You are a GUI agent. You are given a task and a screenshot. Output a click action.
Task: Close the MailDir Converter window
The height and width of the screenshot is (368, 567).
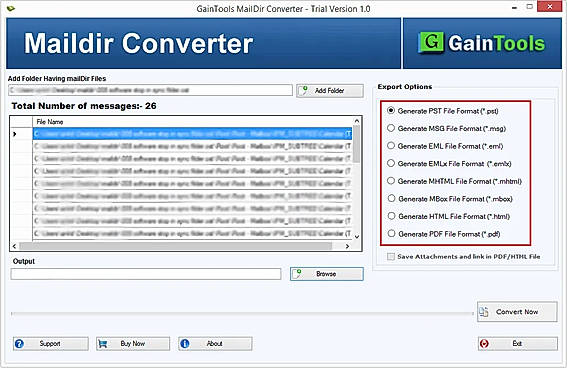coord(550,7)
